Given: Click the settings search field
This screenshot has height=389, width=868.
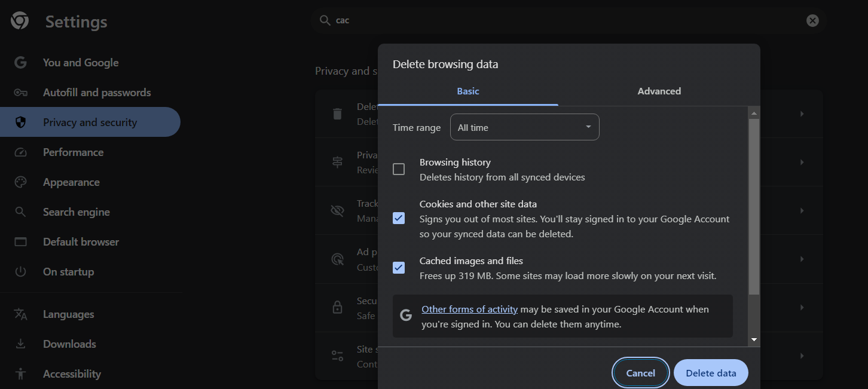Looking at the screenshot, I should point(562,20).
